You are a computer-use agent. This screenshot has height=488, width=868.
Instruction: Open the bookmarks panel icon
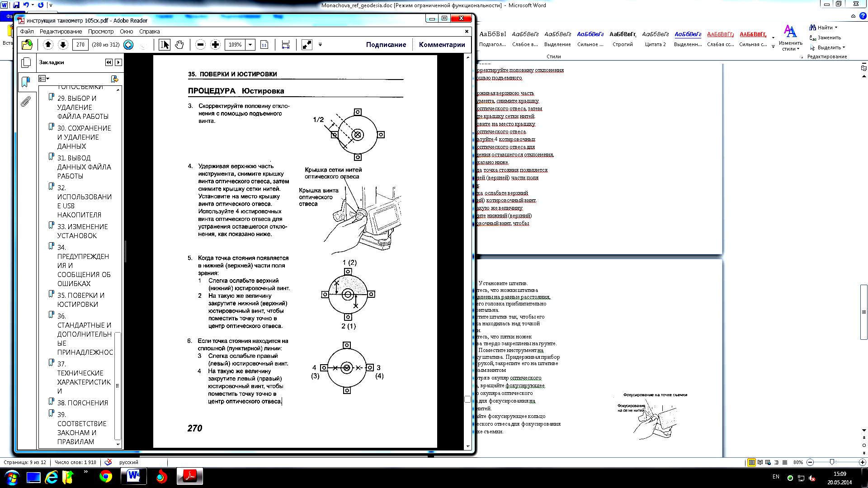pos(26,82)
